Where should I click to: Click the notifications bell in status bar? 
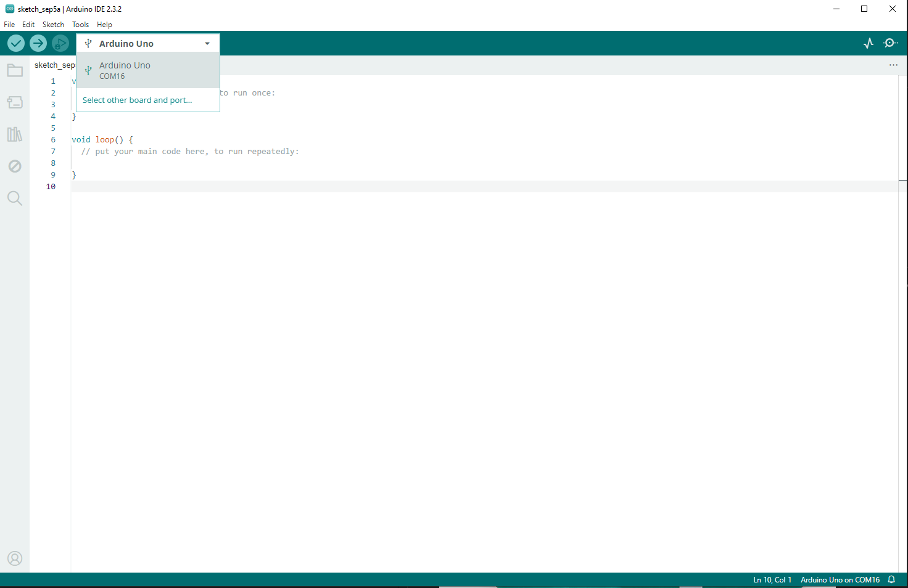click(x=891, y=580)
